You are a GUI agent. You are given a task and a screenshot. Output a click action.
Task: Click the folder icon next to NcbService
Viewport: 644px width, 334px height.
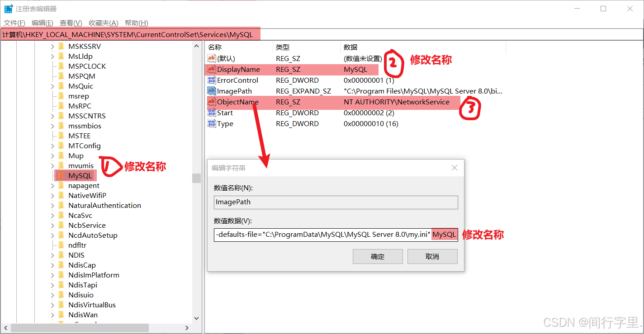[x=62, y=225]
